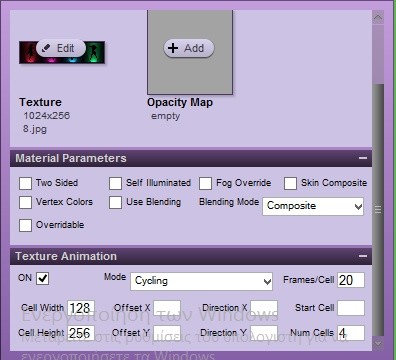Enable the Self Illuminated checkbox

coord(115,183)
